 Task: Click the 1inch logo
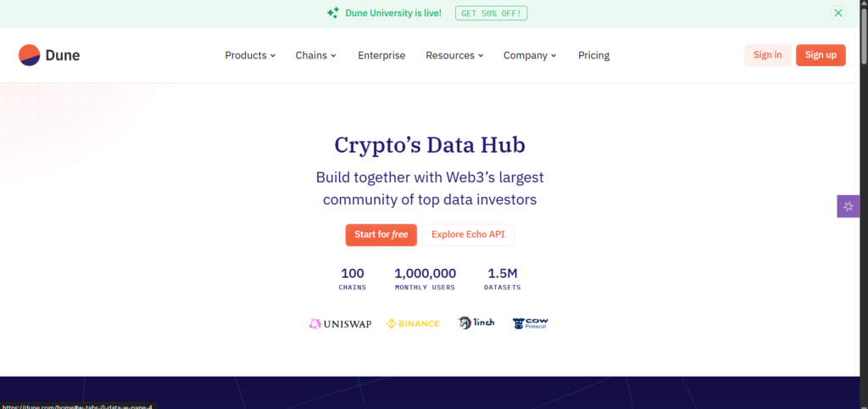tap(476, 323)
